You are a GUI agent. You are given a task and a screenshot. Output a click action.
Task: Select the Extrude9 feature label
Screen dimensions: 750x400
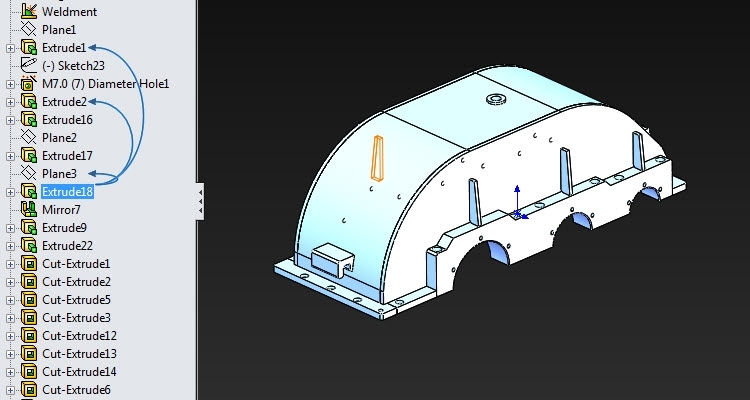(x=65, y=228)
